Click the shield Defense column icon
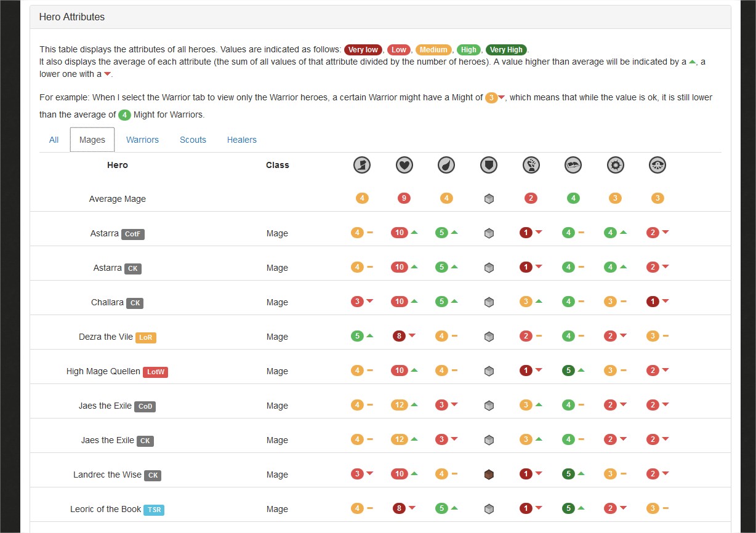This screenshot has height=533, width=756. 488,165
